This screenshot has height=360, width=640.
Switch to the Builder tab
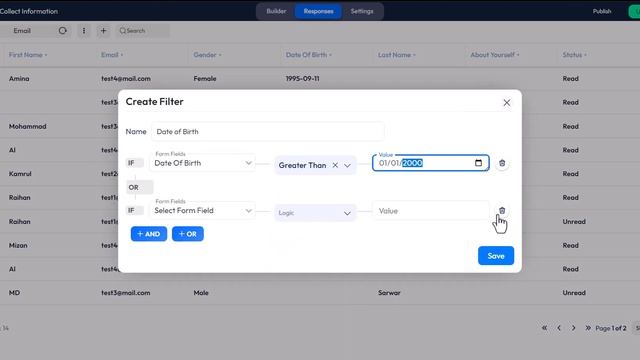[x=276, y=11]
